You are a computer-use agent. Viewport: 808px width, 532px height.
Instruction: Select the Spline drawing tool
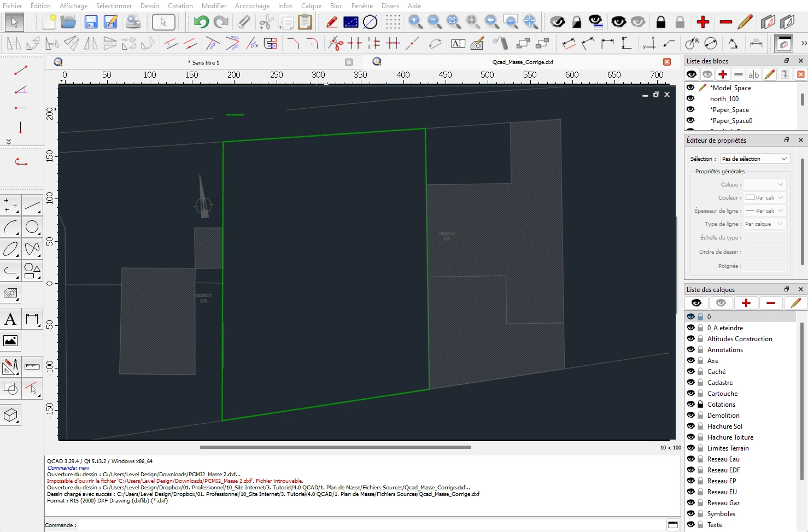click(x=32, y=249)
